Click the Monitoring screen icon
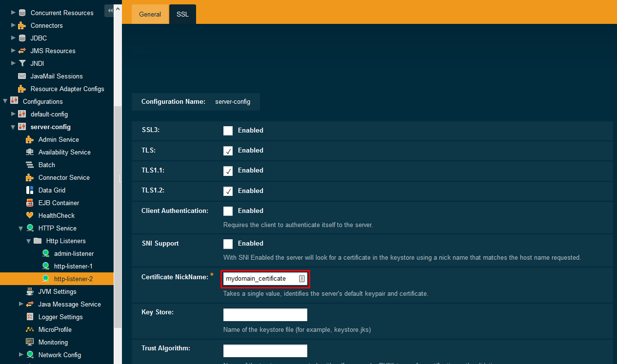This screenshot has height=364, width=617. (x=29, y=342)
